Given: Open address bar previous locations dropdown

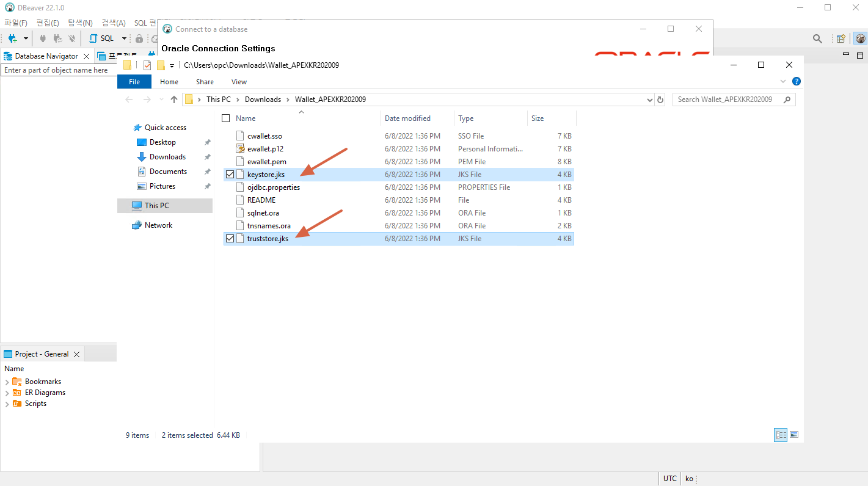Looking at the screenshot, I should pos(649,100).
